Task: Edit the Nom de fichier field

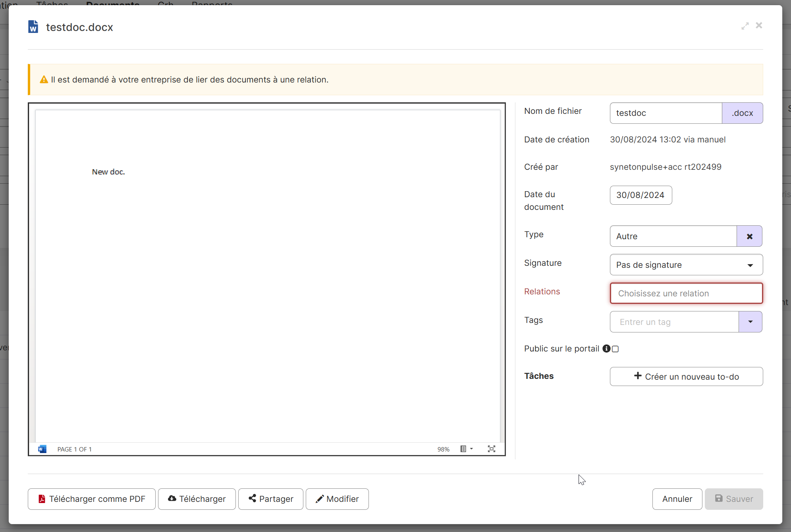Action: click(x=666, y=113)
